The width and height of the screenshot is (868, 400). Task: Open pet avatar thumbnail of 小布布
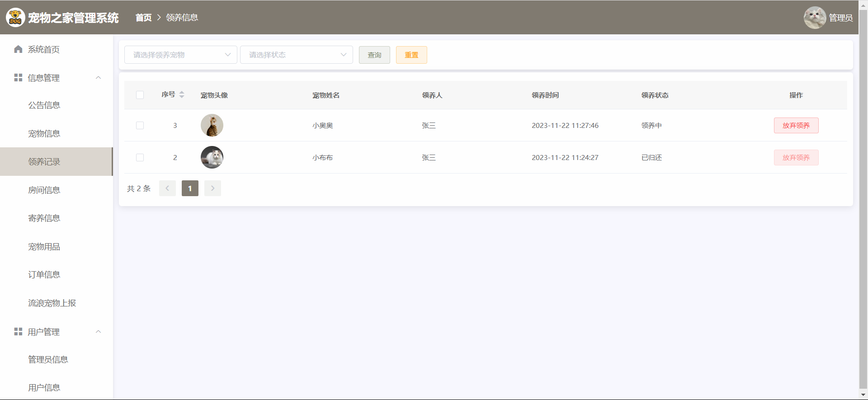point(212,157)
